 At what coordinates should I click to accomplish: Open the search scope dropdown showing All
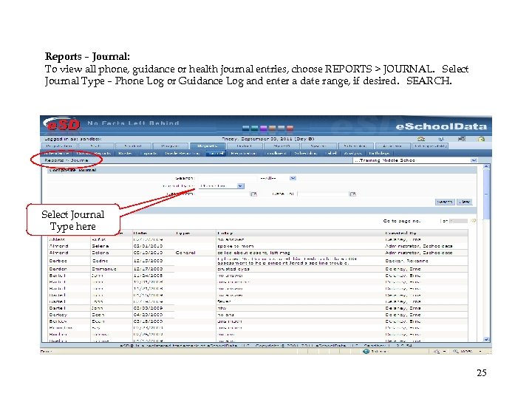(277, 178)
